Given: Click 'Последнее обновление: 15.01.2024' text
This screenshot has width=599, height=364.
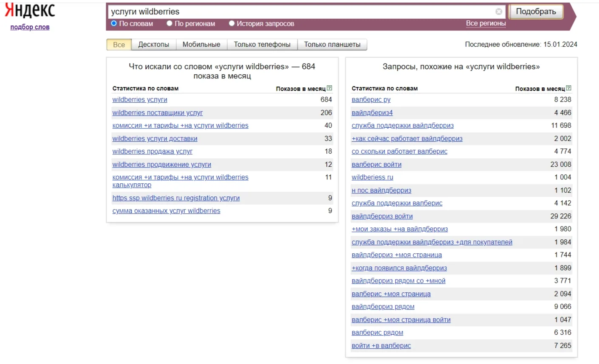Looking at the screenshot, I should click(x=521, y=45).
